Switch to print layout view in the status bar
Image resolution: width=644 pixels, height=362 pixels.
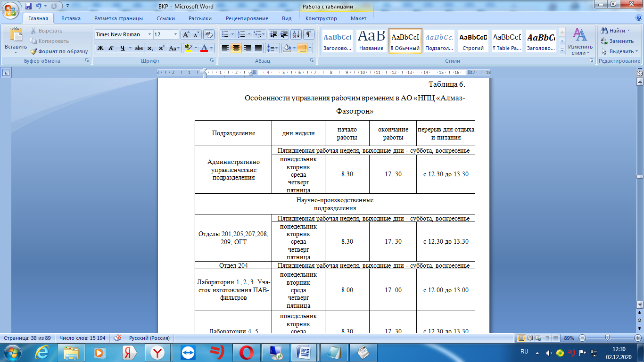[521, 338]
